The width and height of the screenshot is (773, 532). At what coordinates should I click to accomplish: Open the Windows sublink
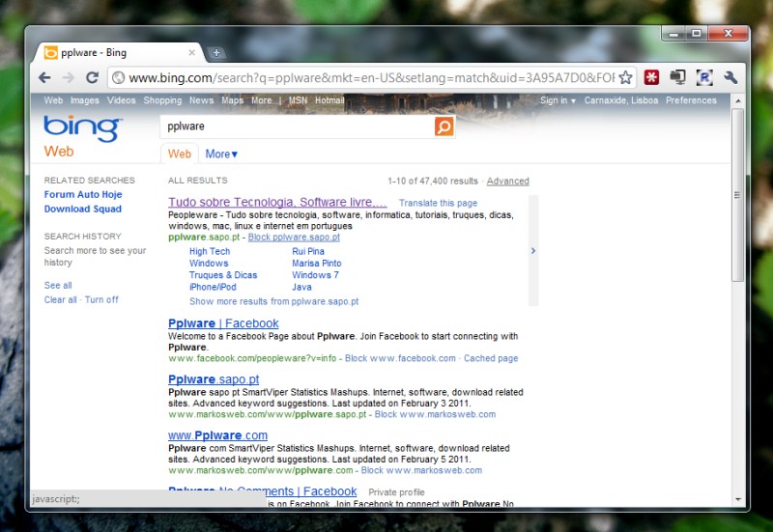pyautogui.click(x=209, y=263)
